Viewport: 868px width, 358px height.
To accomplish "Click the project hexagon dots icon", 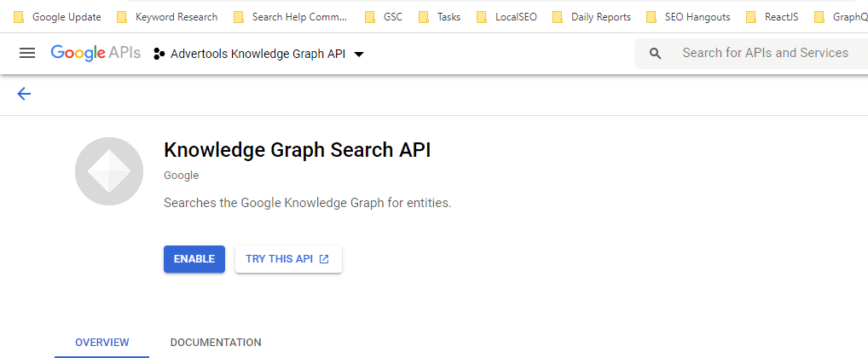I will tap(159, 54).
